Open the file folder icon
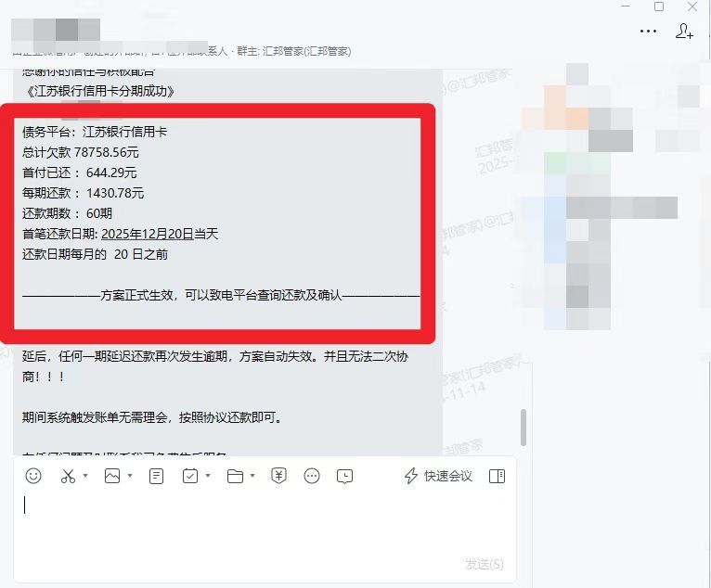The height and width of the screenshot is (588, 711). point(235,476)
